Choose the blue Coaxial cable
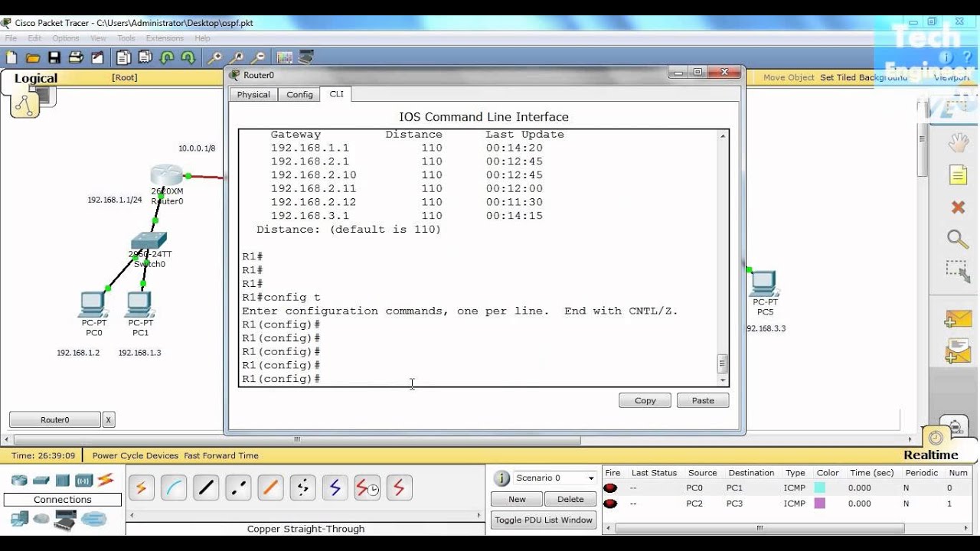Screen dimensions: 980x551 (x=335, y=487)
